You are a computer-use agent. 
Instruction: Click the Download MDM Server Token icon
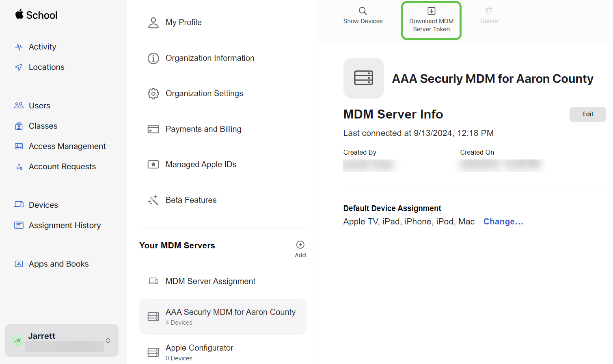tap(432, 11)
